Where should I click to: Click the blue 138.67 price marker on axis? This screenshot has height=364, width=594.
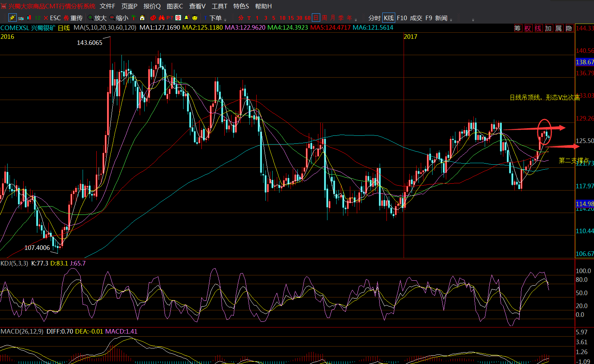coord(584,62)
